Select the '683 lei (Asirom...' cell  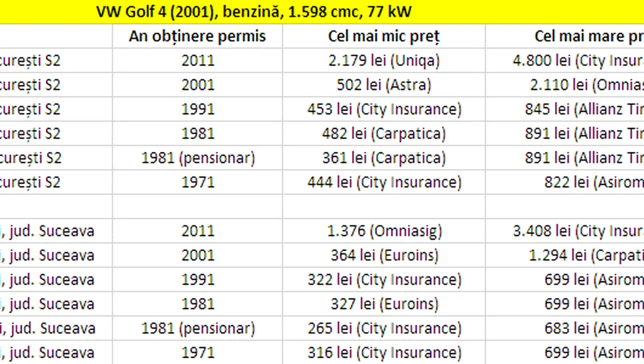(x=565, y=329)
